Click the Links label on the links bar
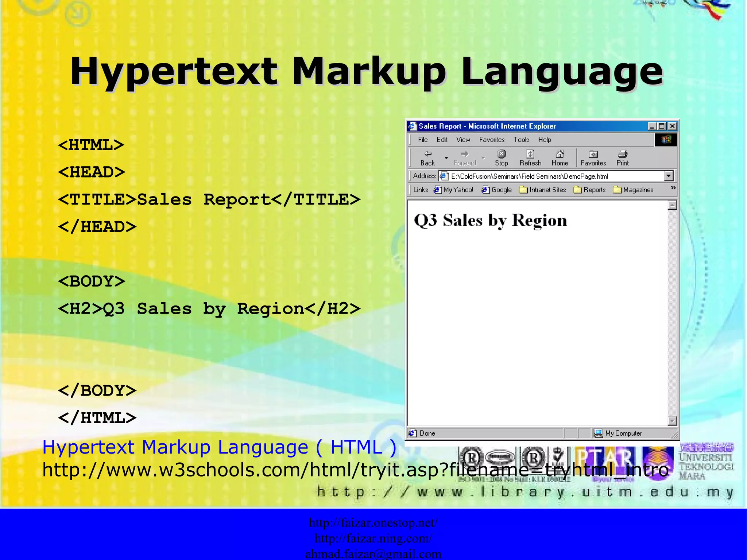747x560 pixels. pos(421,190)
